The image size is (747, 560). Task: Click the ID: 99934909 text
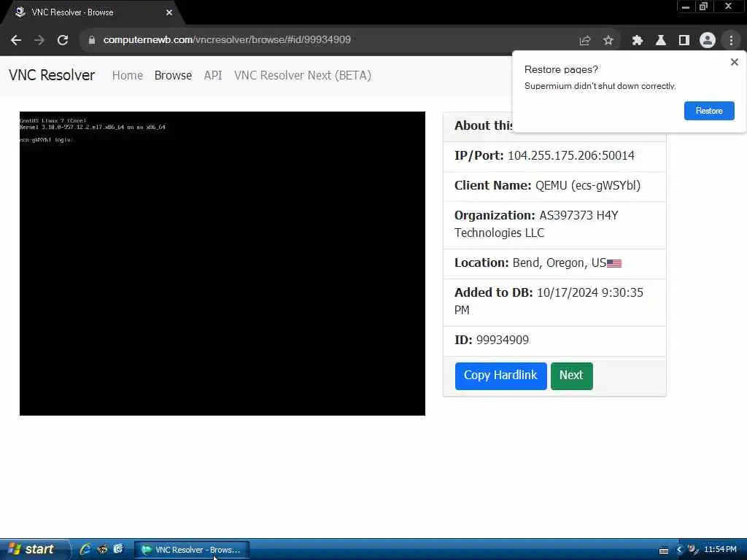[x=492, y=340]
